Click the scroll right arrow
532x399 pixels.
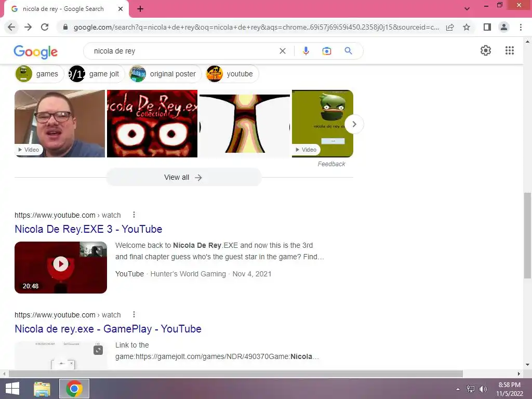519,374
